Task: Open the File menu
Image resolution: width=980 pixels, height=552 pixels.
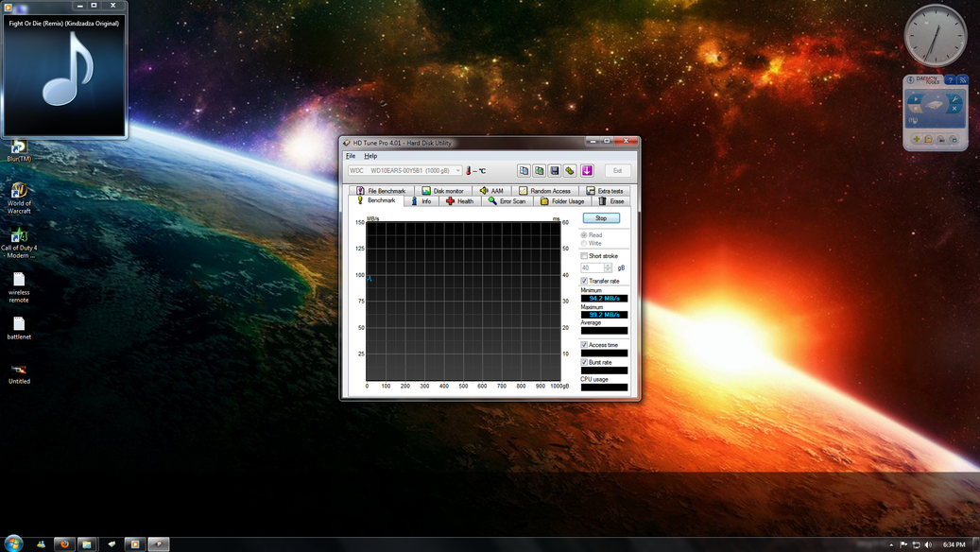Action: pos(351,156)
